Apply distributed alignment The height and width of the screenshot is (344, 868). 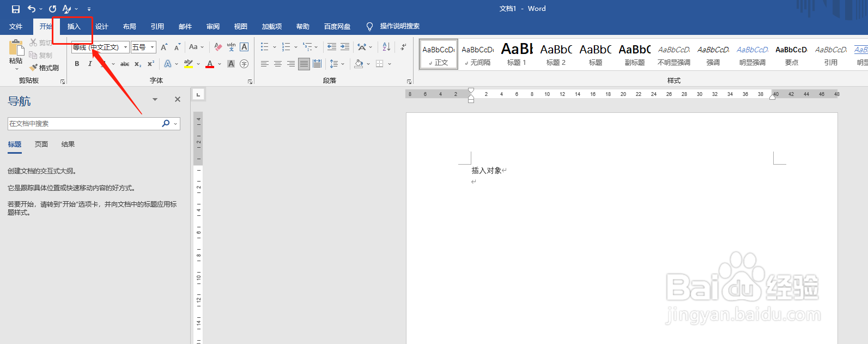click(x=317, y=64)
